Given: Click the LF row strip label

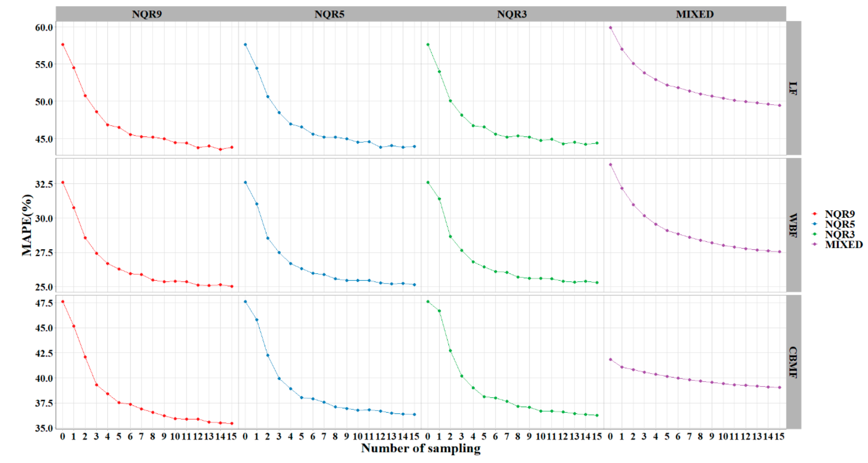Looking at the screenshot, I should (793, 88).
